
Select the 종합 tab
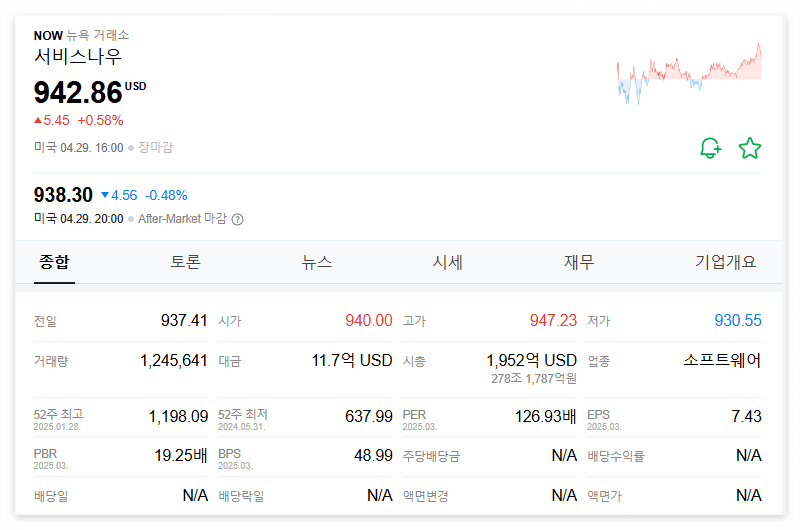[x=54, y=262]
